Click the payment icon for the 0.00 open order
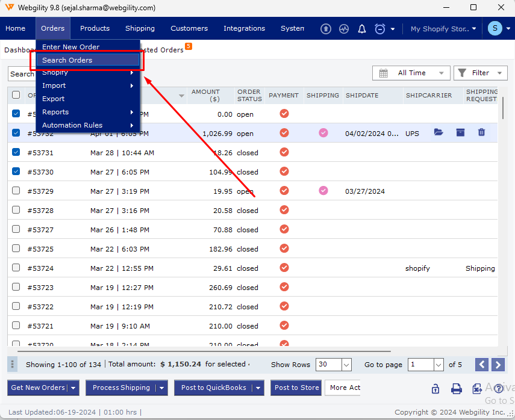Screen dimensions: 515x420 pos(284,114)
